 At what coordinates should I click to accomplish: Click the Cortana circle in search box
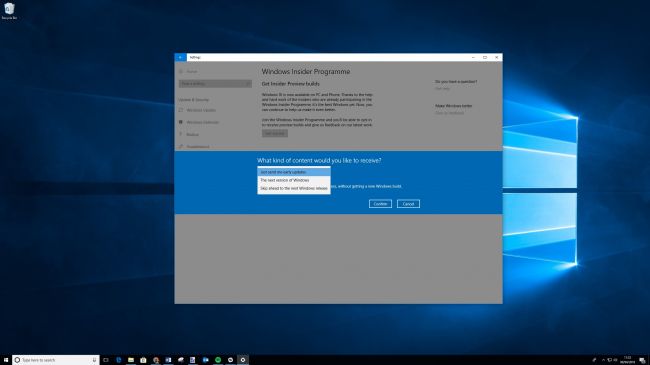click(17, 360)
